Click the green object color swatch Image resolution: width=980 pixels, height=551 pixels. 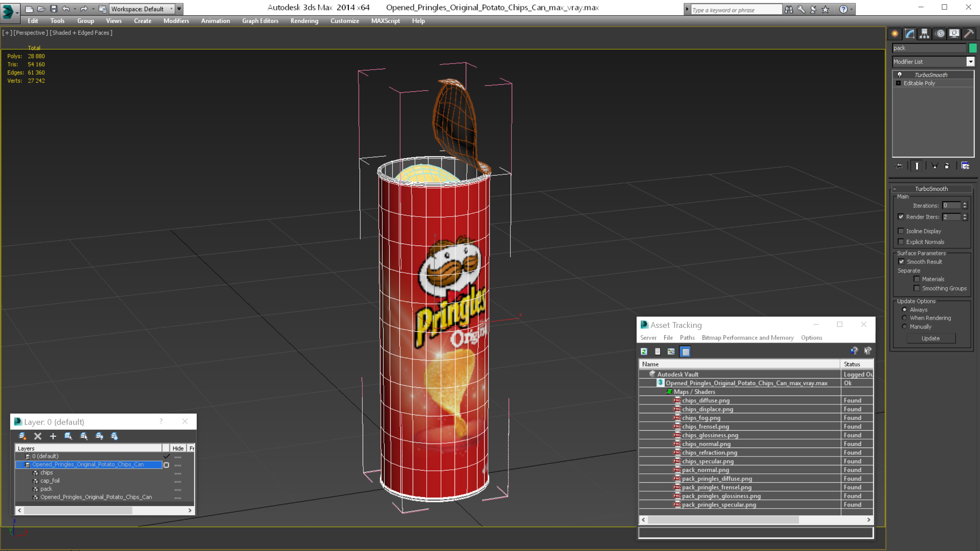(973, 48)
